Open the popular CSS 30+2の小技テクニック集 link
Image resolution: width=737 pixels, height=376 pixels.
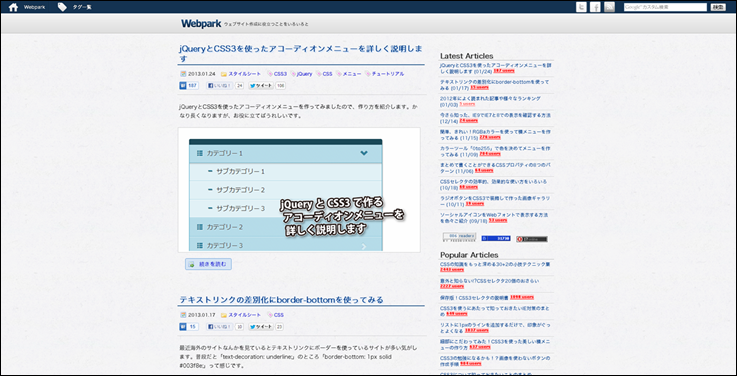(x=495, y=264)
